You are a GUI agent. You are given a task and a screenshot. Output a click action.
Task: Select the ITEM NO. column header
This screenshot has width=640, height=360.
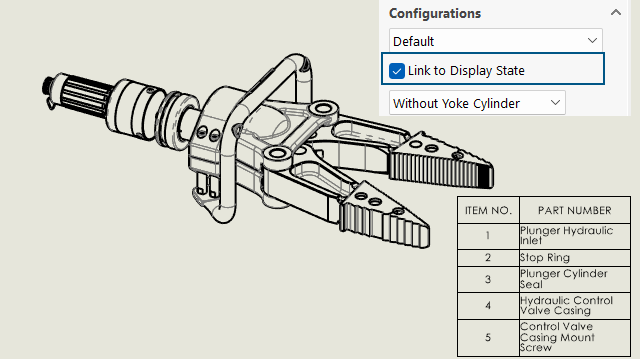pyautogui.click(x=488, y=210)
